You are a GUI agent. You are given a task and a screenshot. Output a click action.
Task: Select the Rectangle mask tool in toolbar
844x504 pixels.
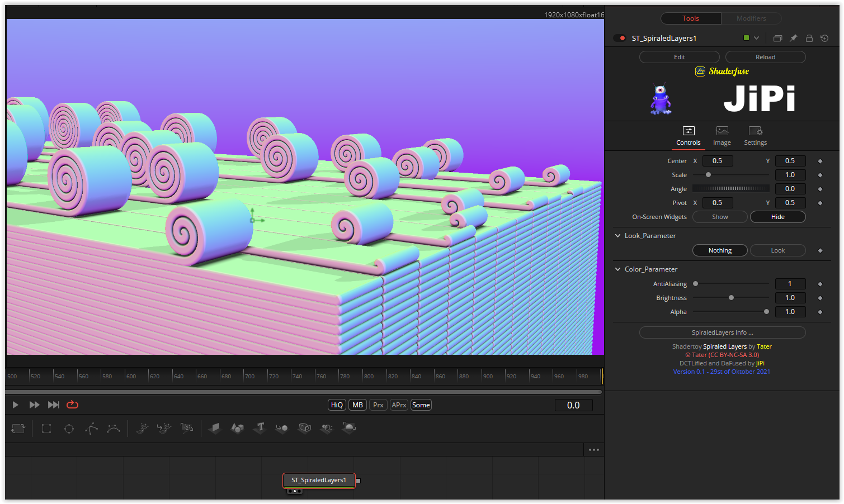[46, 429]
